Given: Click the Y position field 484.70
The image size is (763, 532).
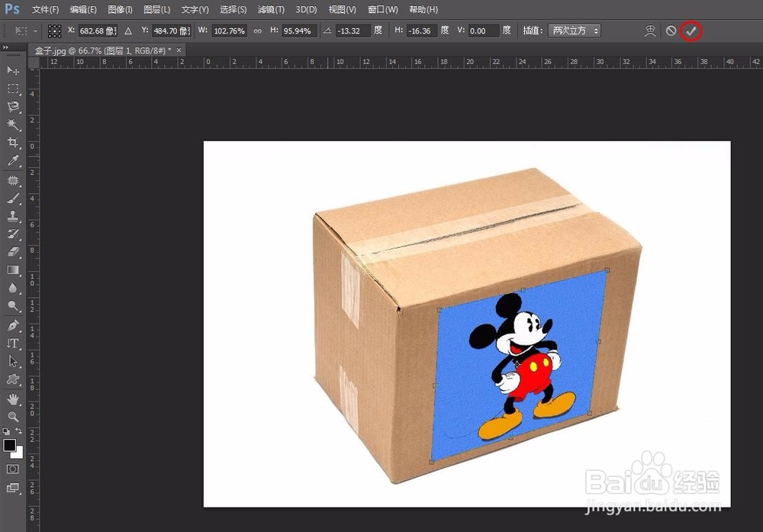Looking at the screenshot, I should coord(171,31).
